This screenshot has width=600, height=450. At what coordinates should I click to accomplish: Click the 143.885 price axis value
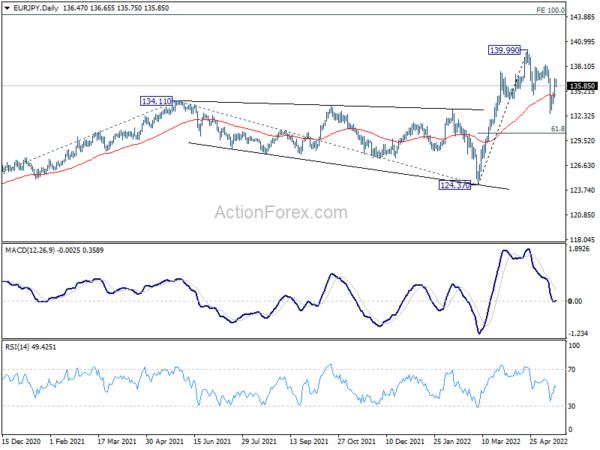[x=582, y=17]
